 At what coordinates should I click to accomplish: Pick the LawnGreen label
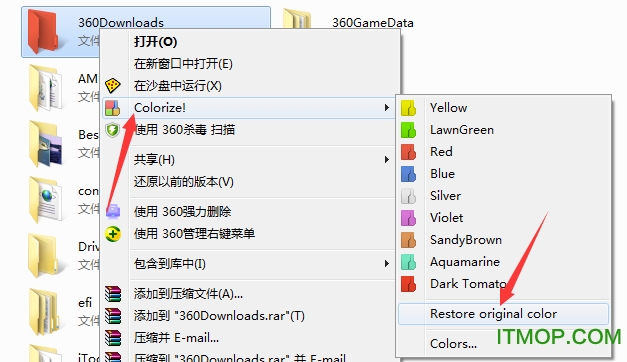tap(461, 130)
